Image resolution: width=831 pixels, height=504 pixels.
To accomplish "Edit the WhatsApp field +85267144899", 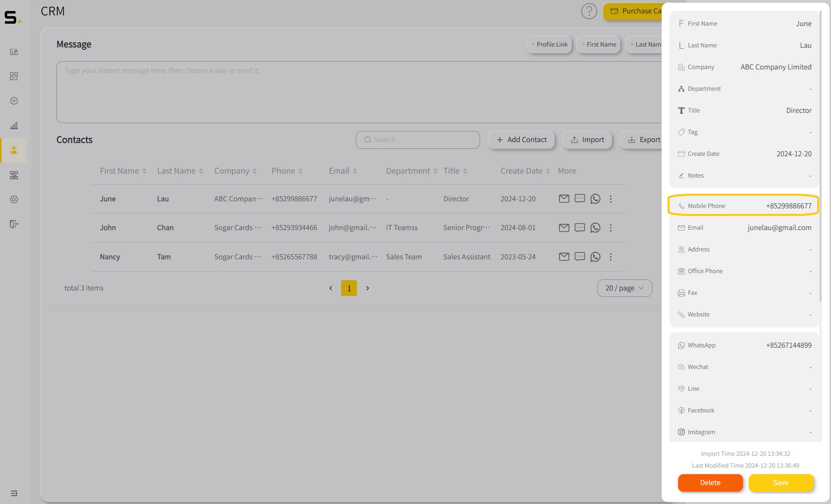I will [744, 345].
